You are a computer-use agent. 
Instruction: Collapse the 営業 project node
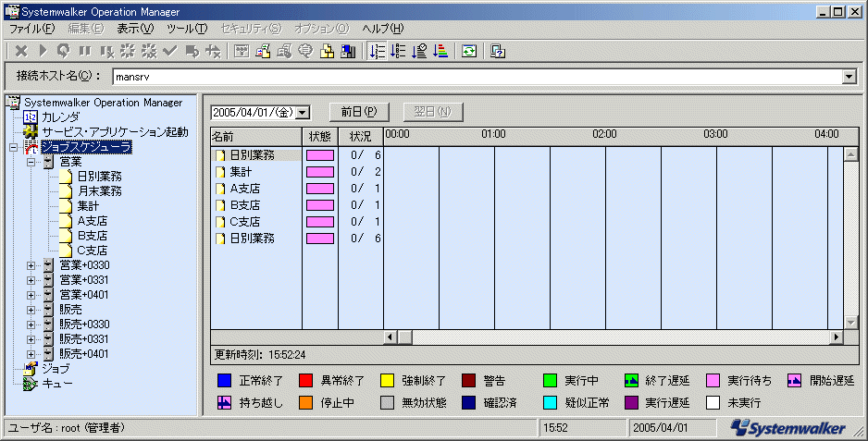31,162
